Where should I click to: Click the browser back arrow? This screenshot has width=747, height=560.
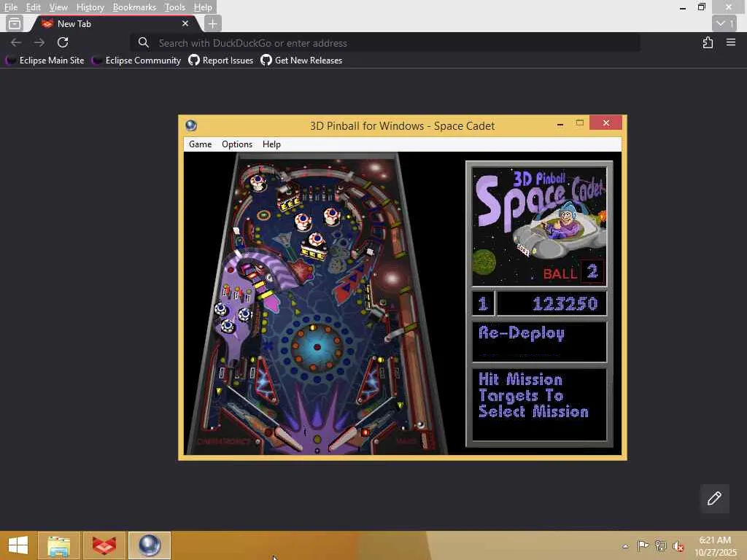click(16, 43)
